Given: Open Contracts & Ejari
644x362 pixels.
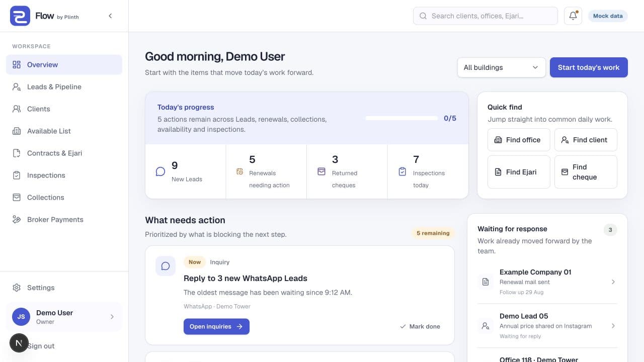Looking at the screenshot, I should (64, 153).
